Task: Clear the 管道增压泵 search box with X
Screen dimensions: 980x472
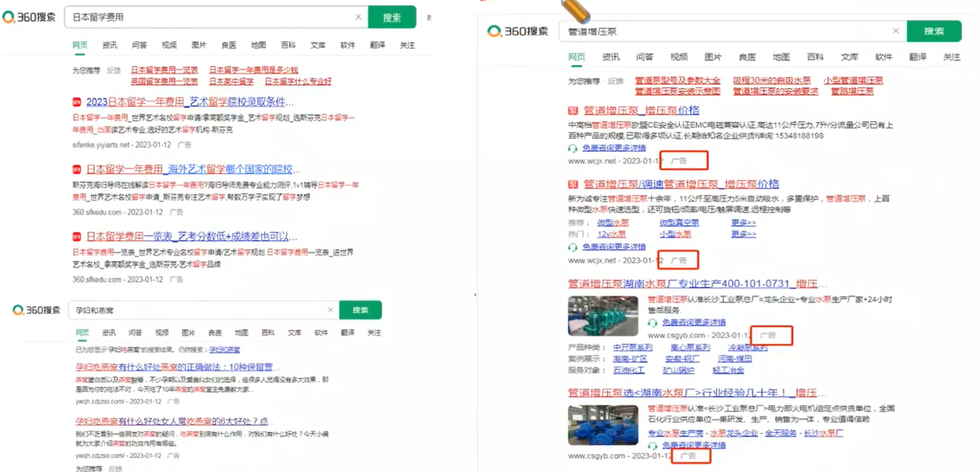Action: click(x=896, y=31)
